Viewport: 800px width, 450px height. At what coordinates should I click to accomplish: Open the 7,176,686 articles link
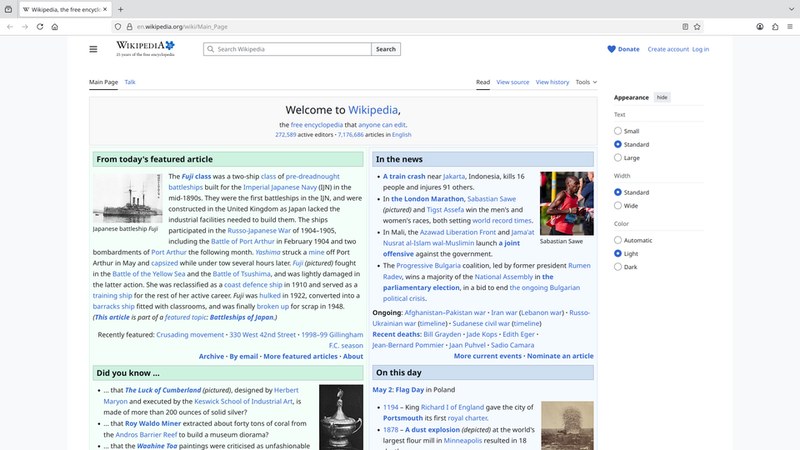[x=351, y=135]
